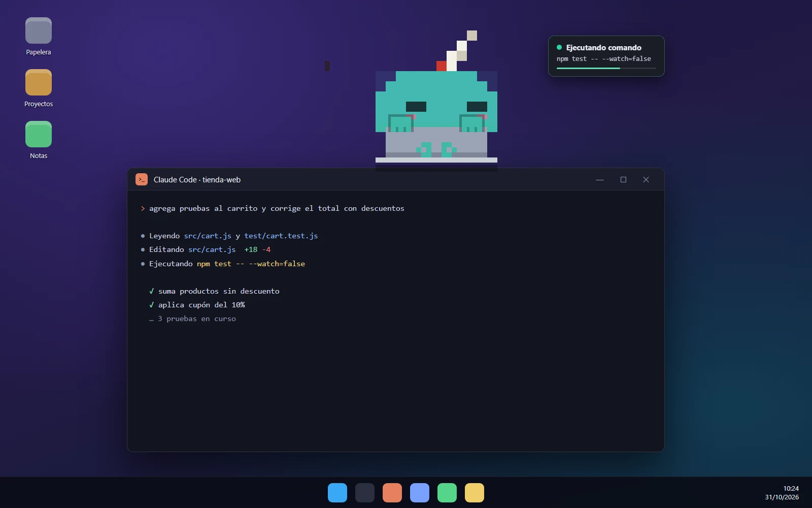Open the Proyectos folder icon
812x508 pixels.
tap(39, 82)
